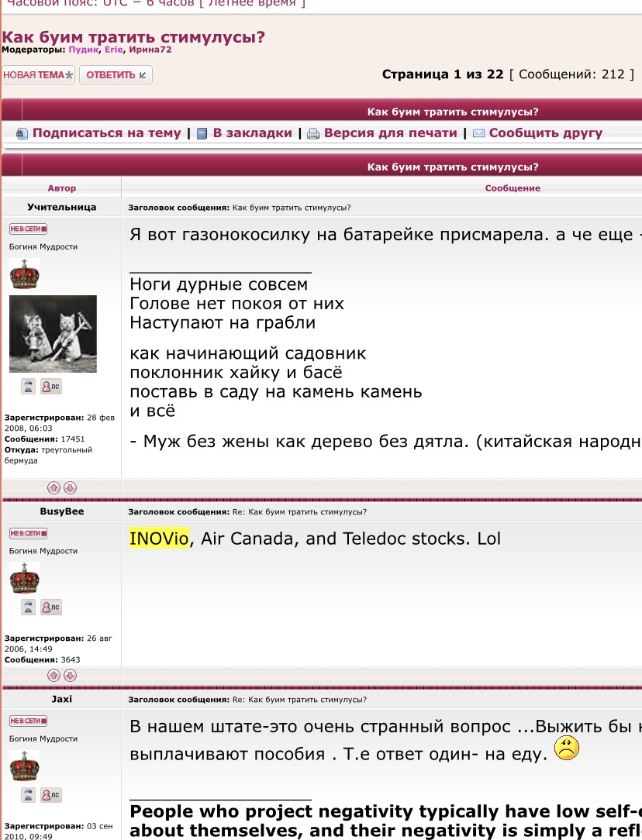Subscribe via Подписаться на тему link
The height and width of the screenshot is (840, 642).
tap(106, 133)
